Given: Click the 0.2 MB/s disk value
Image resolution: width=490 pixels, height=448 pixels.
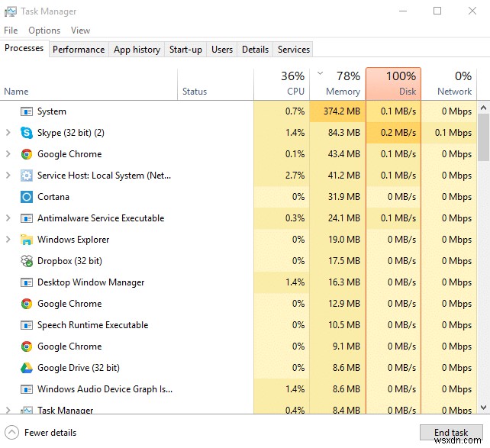Looking at the screenshot, I should pos(398,133).
